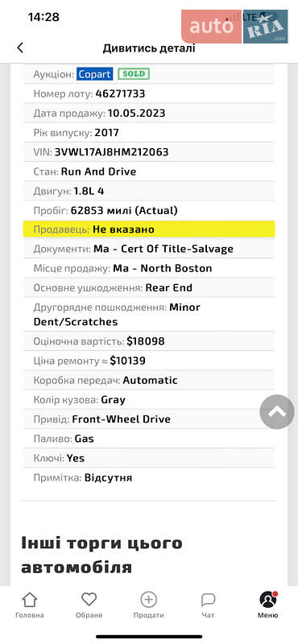Tap the Інші торги цього автомобіля heading
Image resolution: width=298 pixels, height=644 pixels.
pyautogui.click(x=102, y=555)
